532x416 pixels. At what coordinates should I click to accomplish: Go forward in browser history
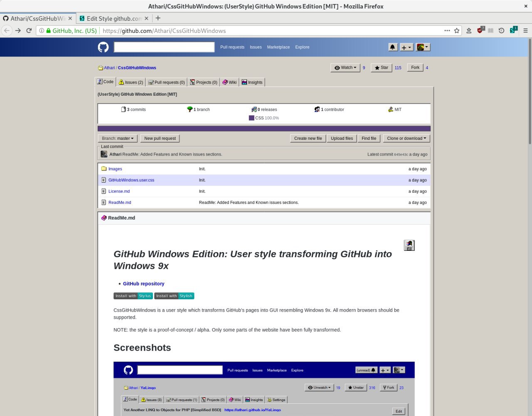18,30
